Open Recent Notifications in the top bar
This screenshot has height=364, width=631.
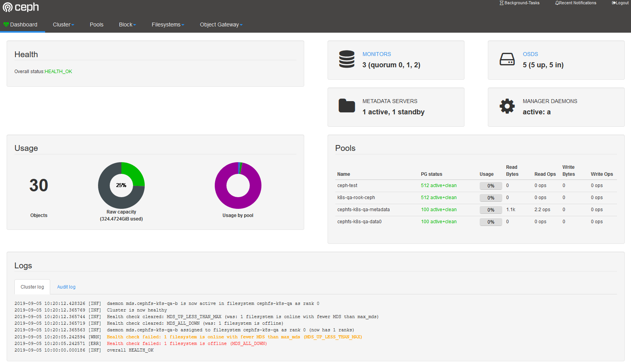(x=576, y=3)
